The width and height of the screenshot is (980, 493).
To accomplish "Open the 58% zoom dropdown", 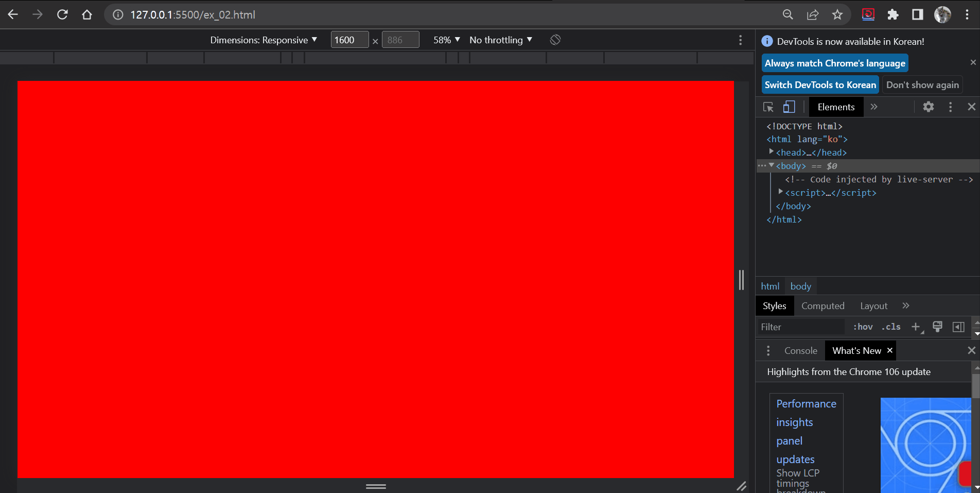I will [446, 40].
